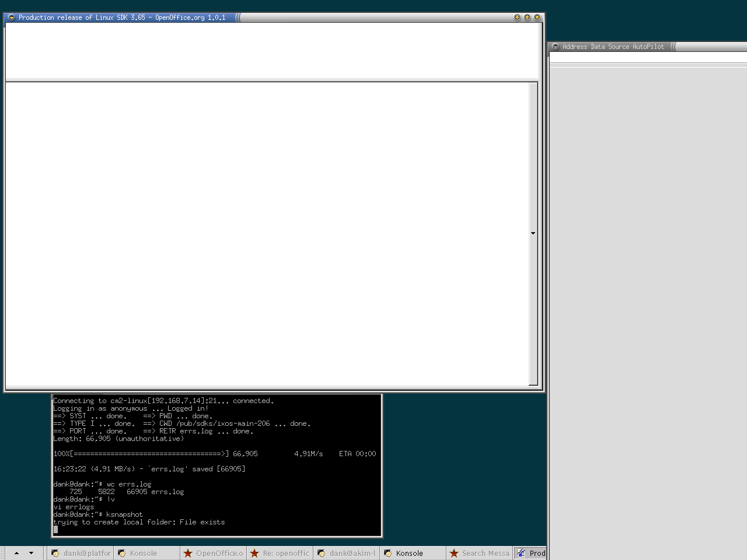Switch to the first dimmed Konsole taskbar entry
Image resolution: width=747 pixels, height=560 pixels.
[x=146, y=553]
